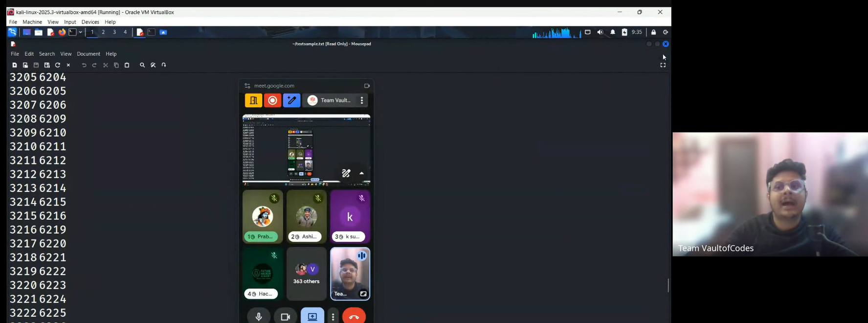868x323 pixels.
Task: Click the Redo toolbar icon
Action: click(94, 65)
